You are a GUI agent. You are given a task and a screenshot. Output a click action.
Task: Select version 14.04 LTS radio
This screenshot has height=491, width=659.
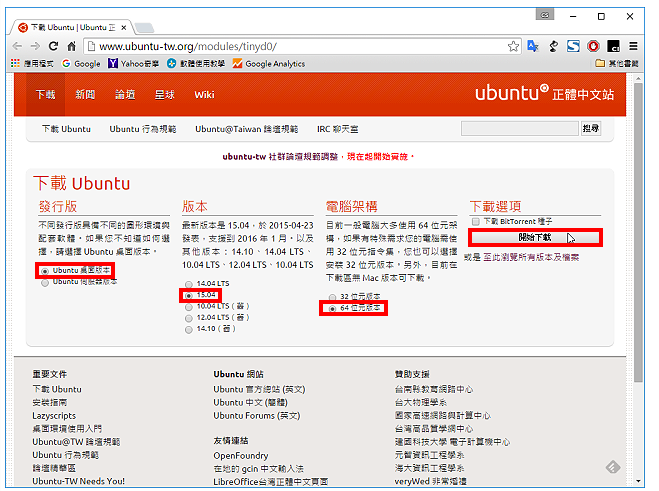189,284
